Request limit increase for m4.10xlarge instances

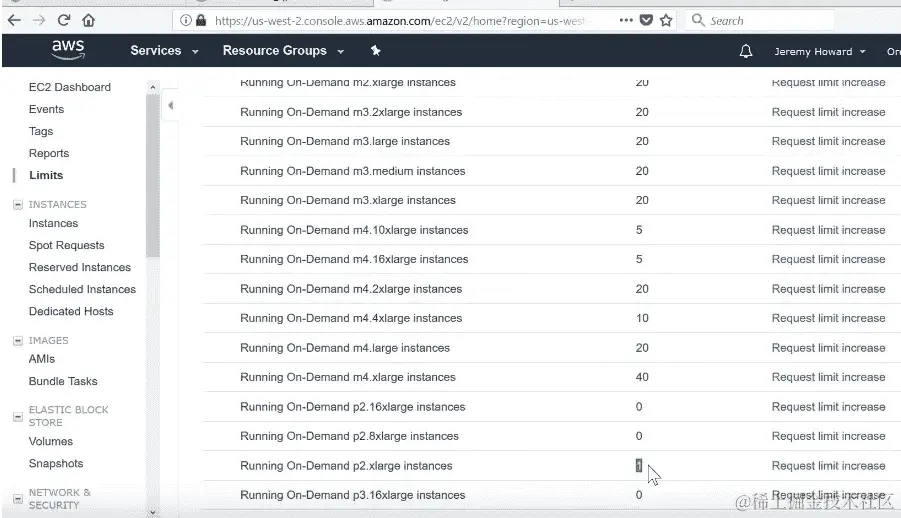(828, 230)
